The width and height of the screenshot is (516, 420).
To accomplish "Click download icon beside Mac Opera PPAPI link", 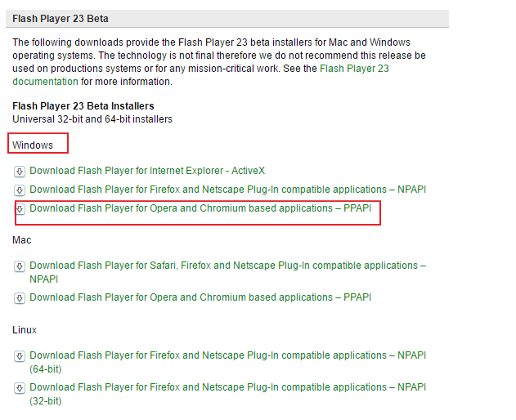I will click(20, 298).
